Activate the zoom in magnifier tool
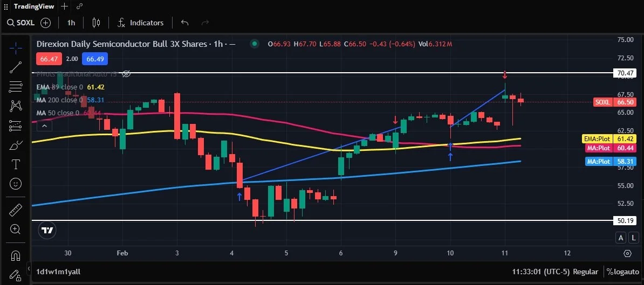The image size is (644, 285). tap(16, 229)
